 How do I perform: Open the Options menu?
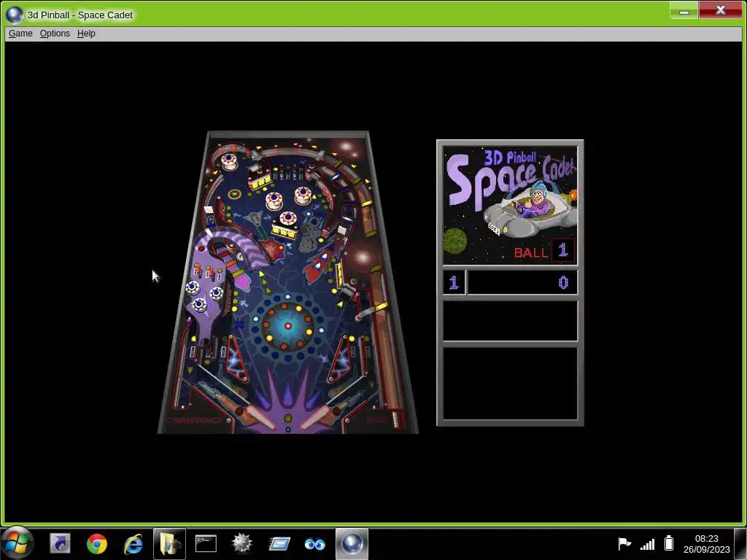pos(55,34)
